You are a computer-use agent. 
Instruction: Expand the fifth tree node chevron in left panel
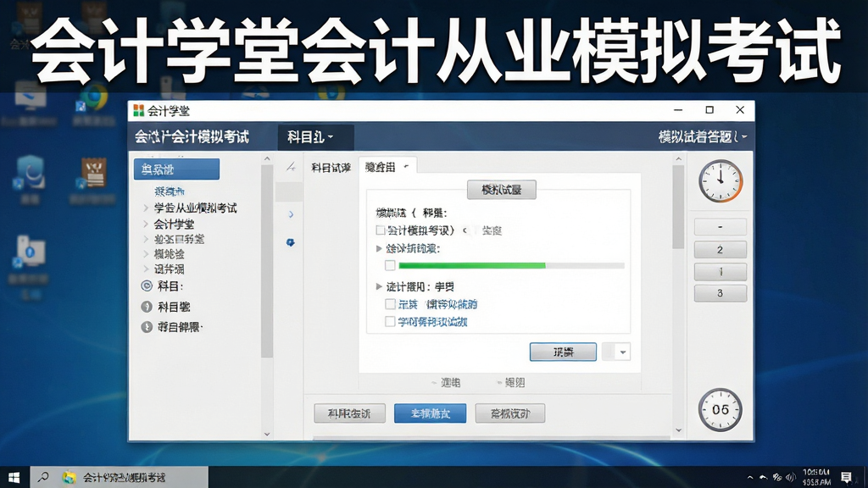pos(146,269)
